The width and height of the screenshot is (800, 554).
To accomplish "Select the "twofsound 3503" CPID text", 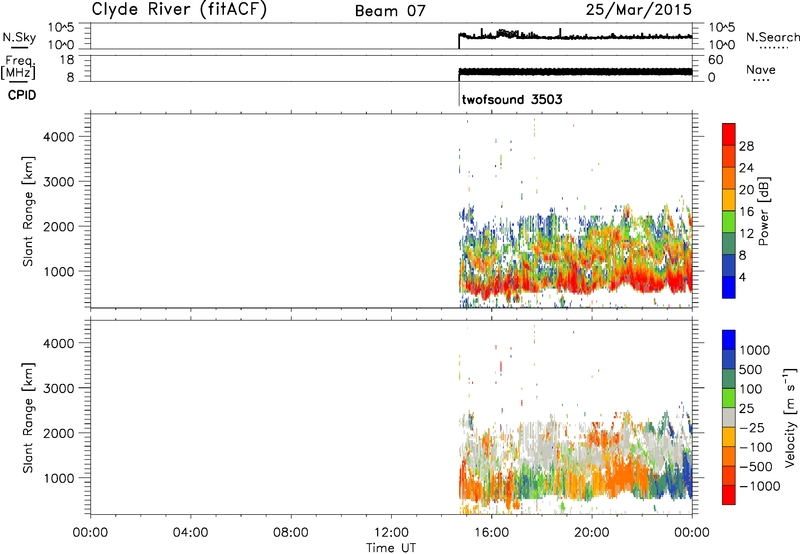I will [512, 99].
